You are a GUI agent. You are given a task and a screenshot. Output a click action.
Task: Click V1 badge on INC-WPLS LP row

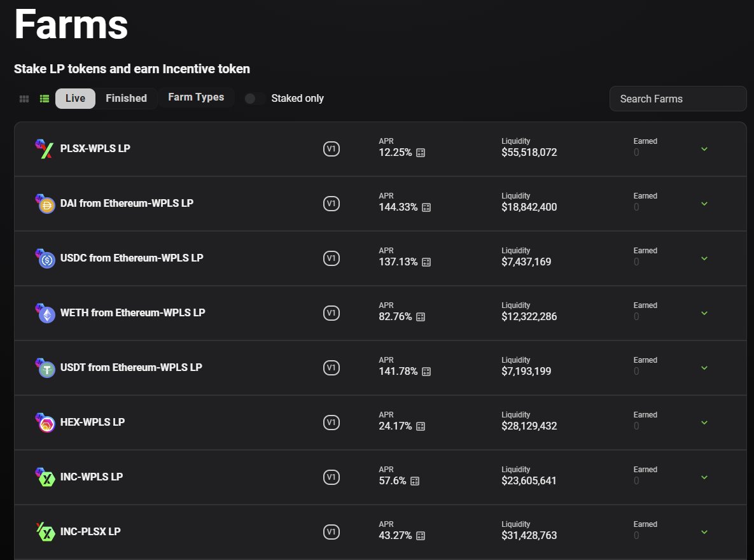pyautogui.click(x=332, y=477)
